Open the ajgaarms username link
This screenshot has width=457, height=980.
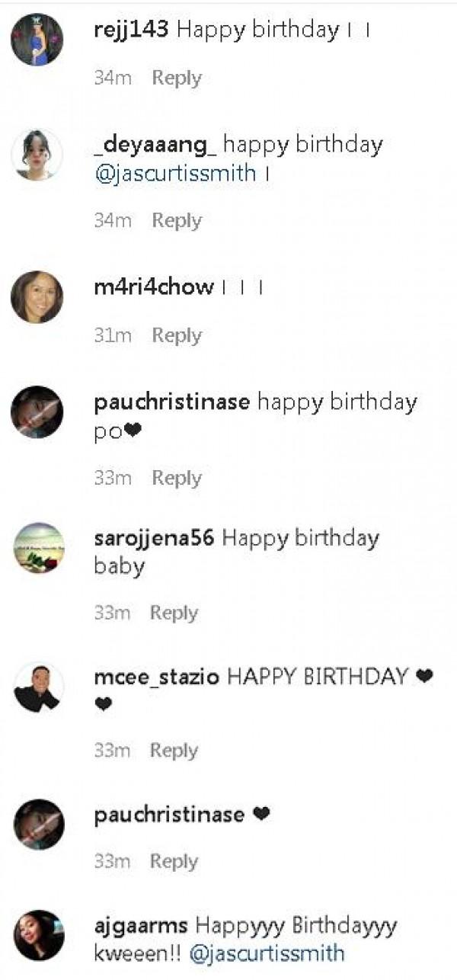(142, 927)
